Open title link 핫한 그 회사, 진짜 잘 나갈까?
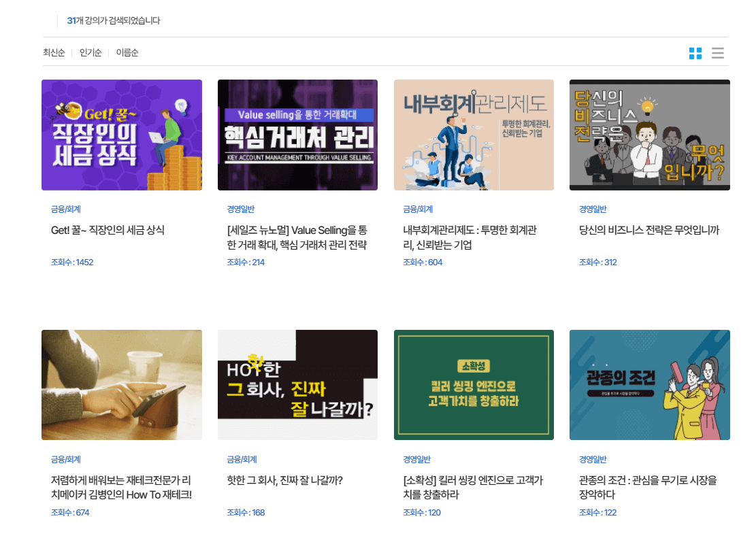 point(285,480)
